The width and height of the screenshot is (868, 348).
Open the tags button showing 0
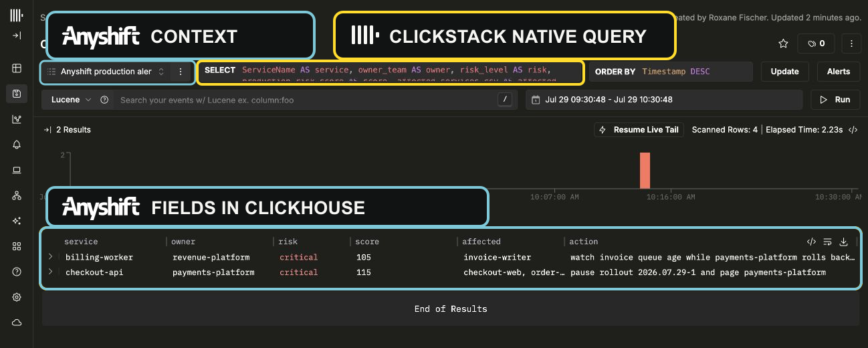pos(816,43)
